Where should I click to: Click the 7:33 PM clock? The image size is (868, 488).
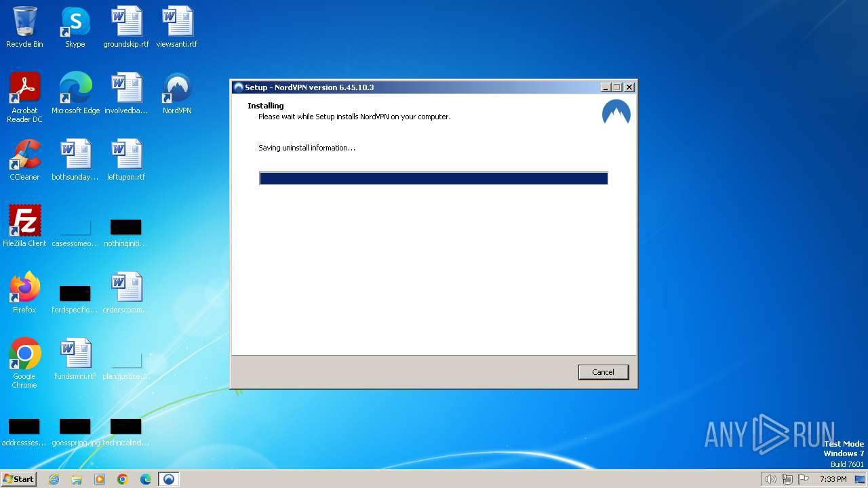tap(833, 479)
